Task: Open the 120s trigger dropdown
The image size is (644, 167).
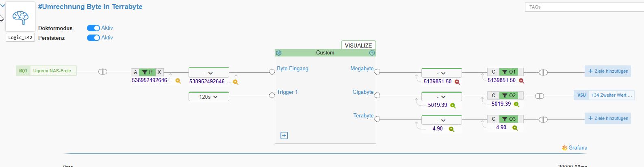Action: click(208, 97)
